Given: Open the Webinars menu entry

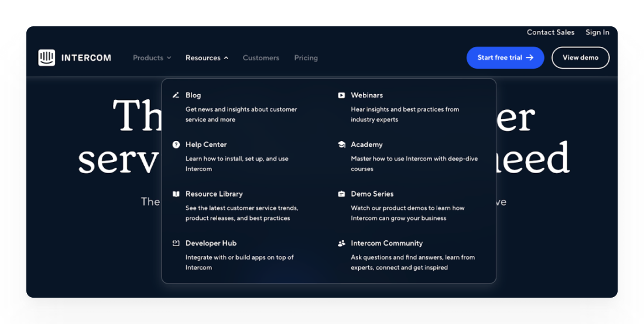Looking at the screenshot, I should tap(366, 95).
